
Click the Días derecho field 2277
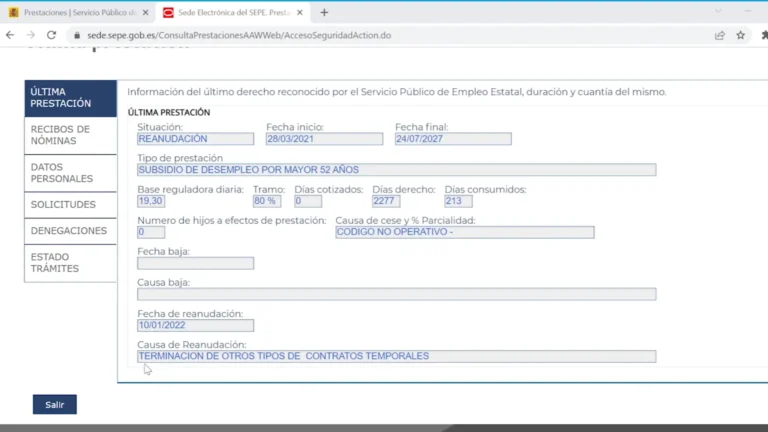point(386,201)
